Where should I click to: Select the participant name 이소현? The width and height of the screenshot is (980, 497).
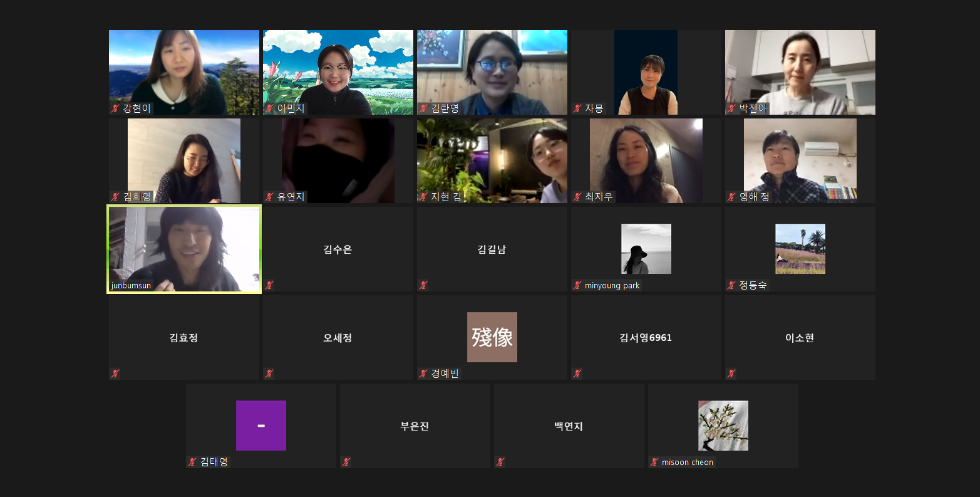800,338
